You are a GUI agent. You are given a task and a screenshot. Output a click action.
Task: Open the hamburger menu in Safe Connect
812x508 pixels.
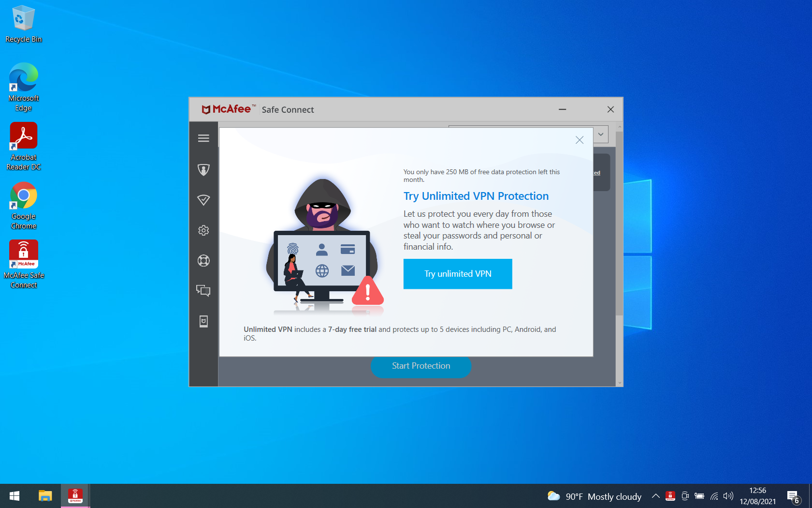tap(203, 138)
